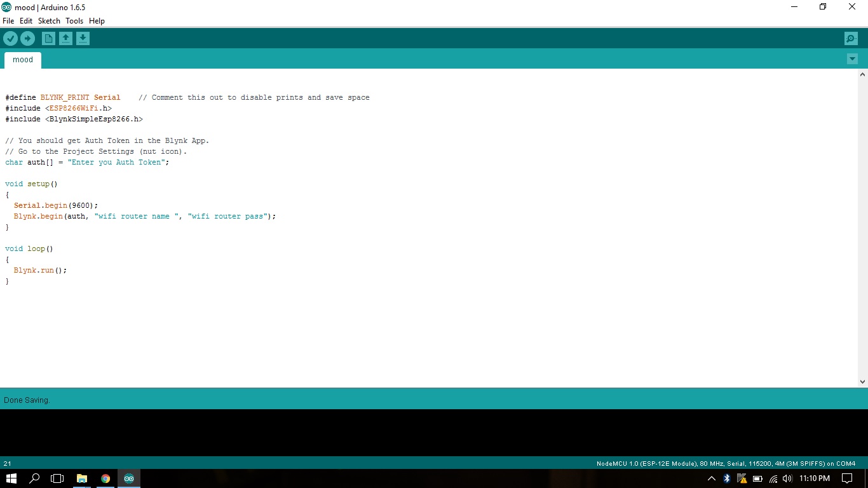Click the Bluetooth tray icon

point(727,478)
